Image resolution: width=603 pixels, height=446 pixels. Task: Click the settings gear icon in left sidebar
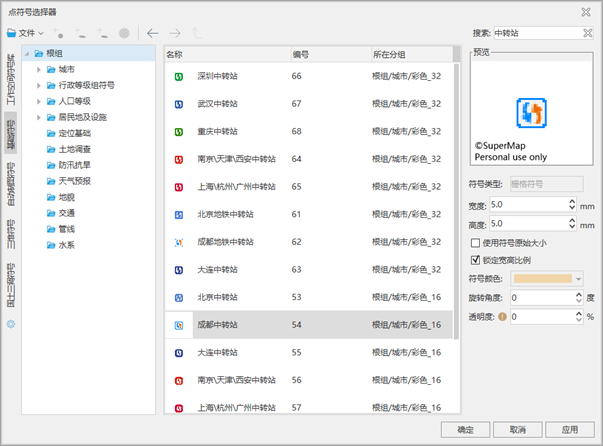pos(11,325)
